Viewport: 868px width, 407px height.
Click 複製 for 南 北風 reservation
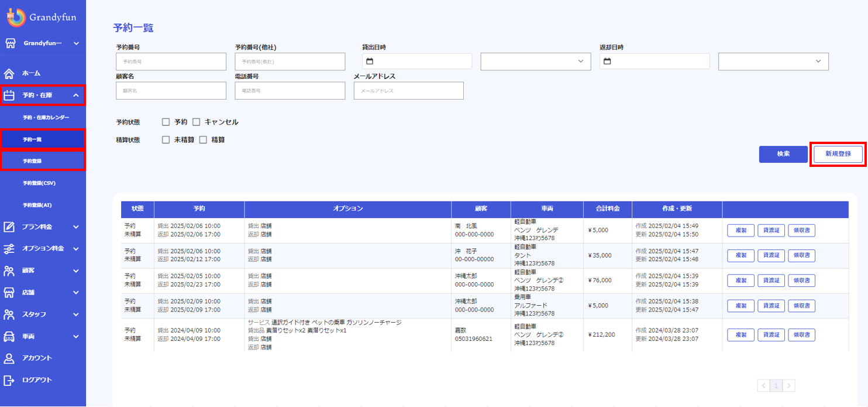(x=741, y=231)
